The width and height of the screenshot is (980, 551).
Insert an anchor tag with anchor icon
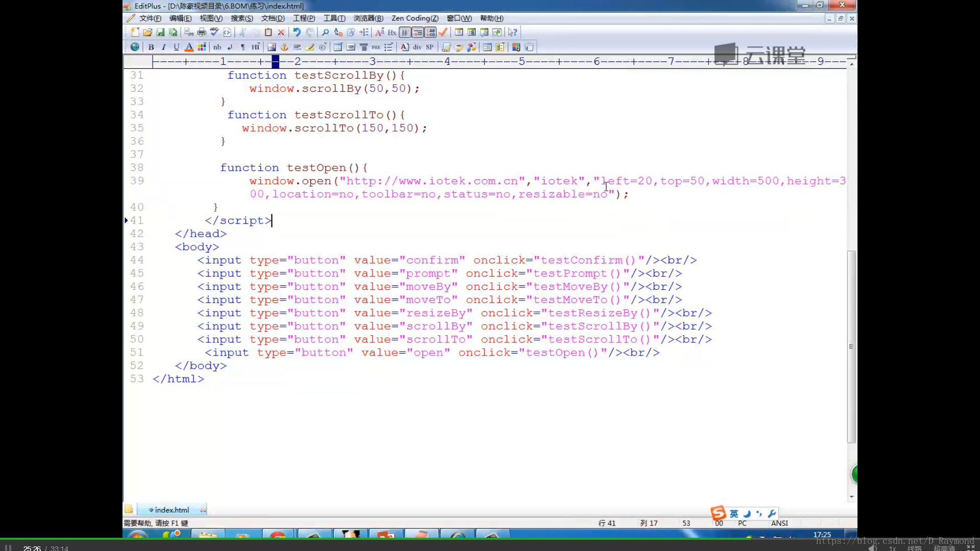pos(284,47)
